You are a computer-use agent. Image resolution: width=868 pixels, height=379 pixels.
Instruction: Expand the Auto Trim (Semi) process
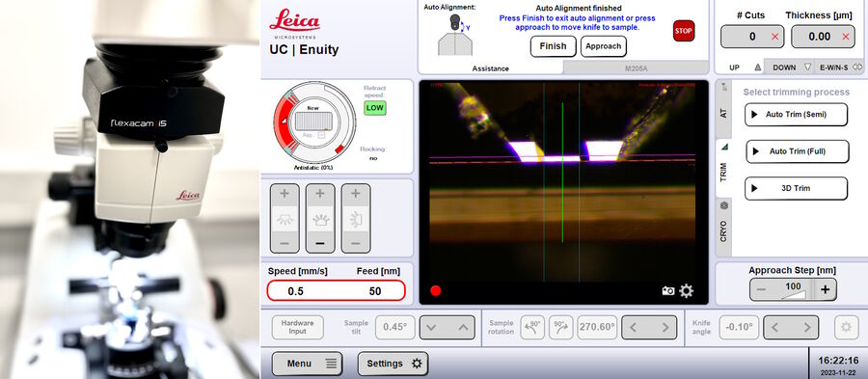tap(796, 115)
